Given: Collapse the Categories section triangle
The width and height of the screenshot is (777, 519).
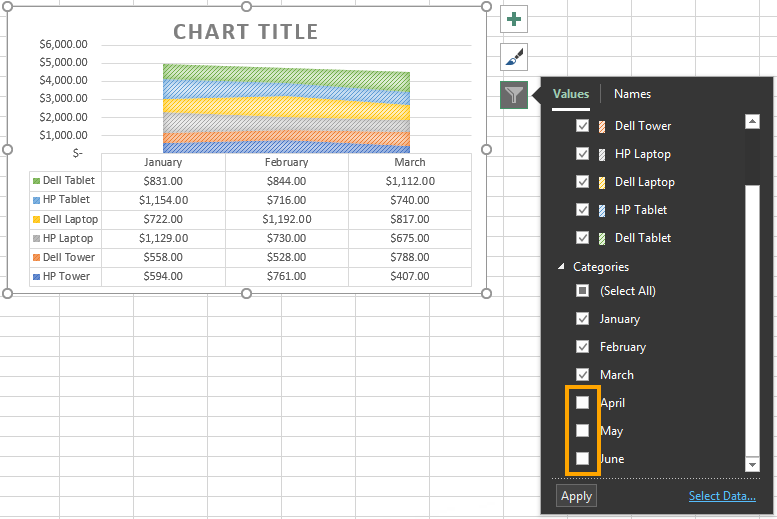Looking at the screenshot, I should [561, 267].
